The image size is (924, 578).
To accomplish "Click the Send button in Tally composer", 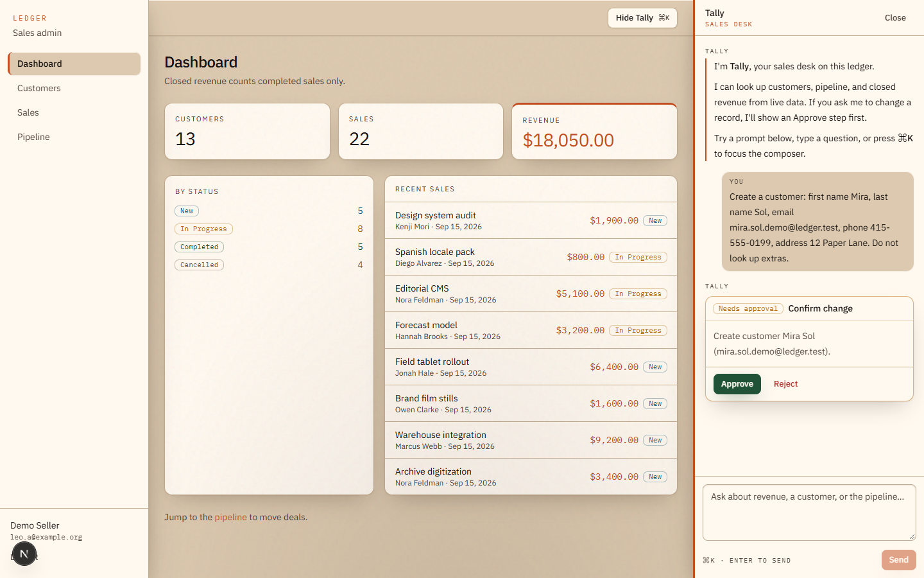I will point(898,560).
